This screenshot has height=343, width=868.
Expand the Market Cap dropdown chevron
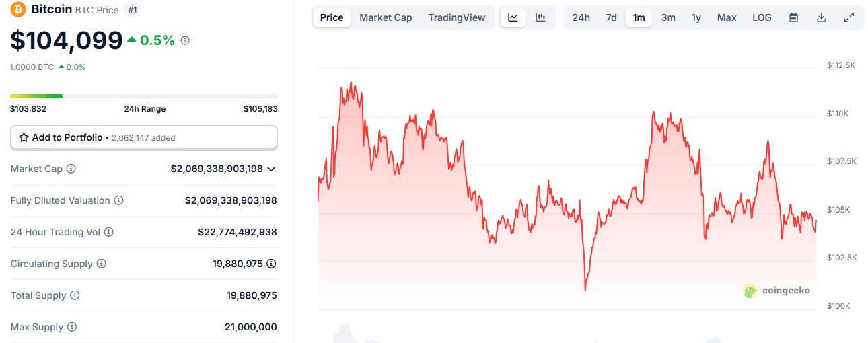(271, 169)
